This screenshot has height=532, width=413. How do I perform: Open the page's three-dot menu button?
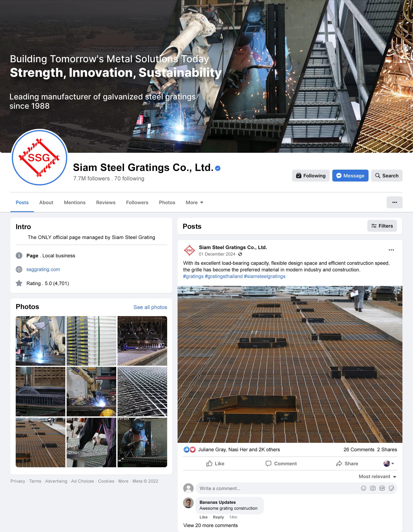click(394, 202)
